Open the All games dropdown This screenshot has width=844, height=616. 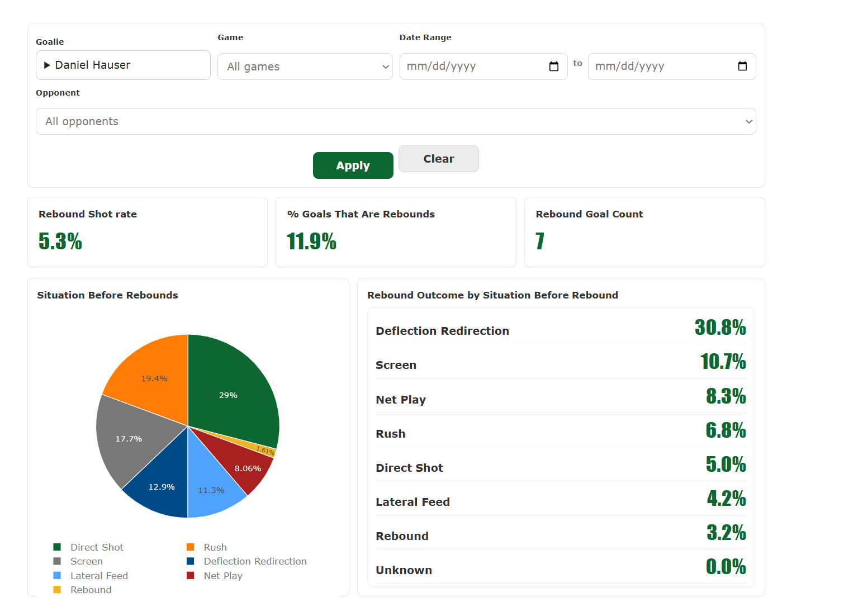tap(305, 67)
